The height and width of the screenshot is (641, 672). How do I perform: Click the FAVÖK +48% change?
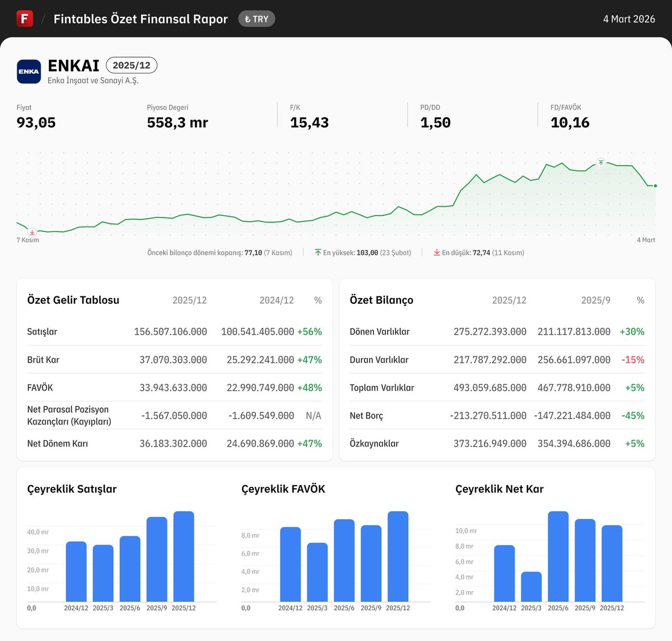click(x=310, y=388)
